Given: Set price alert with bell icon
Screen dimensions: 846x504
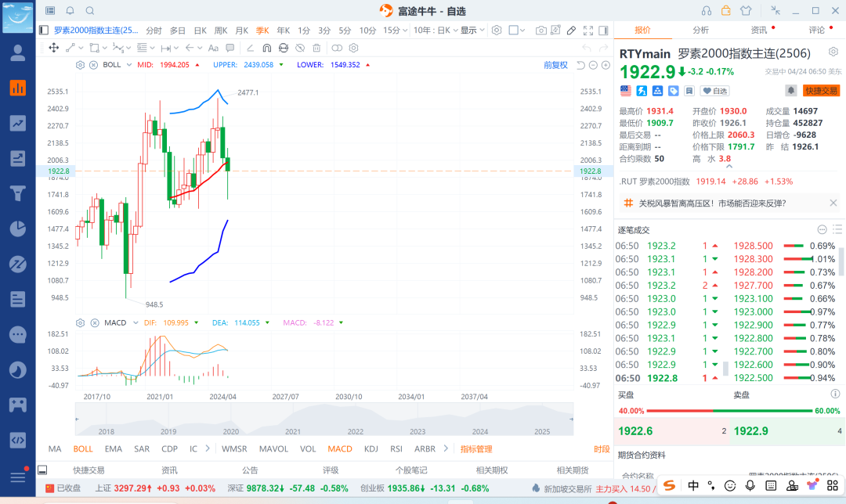Looking at the screenshot, I should coord(790,91).
